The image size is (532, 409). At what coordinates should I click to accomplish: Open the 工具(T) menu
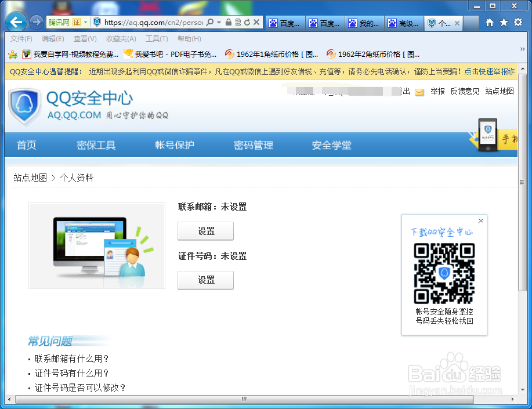coord(157,39)
